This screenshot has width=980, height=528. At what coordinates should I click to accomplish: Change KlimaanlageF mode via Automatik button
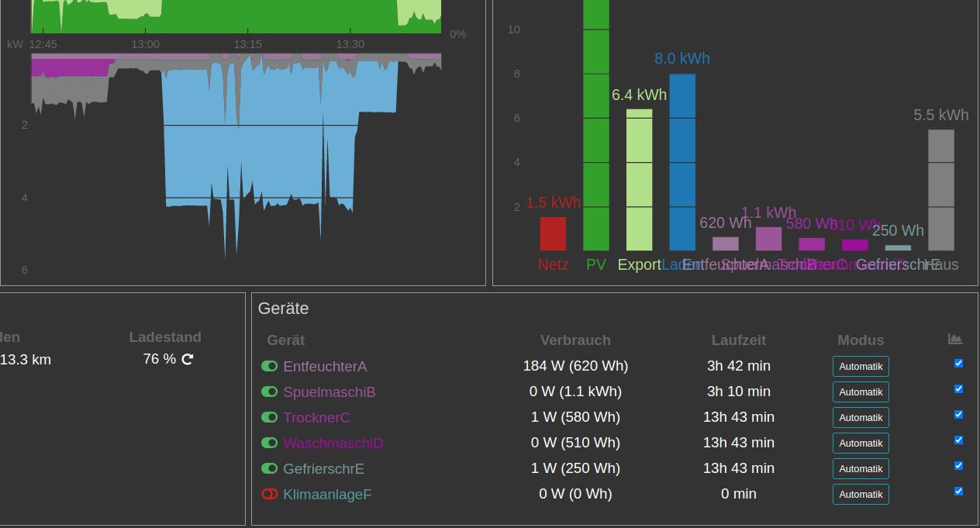[861, 494]
